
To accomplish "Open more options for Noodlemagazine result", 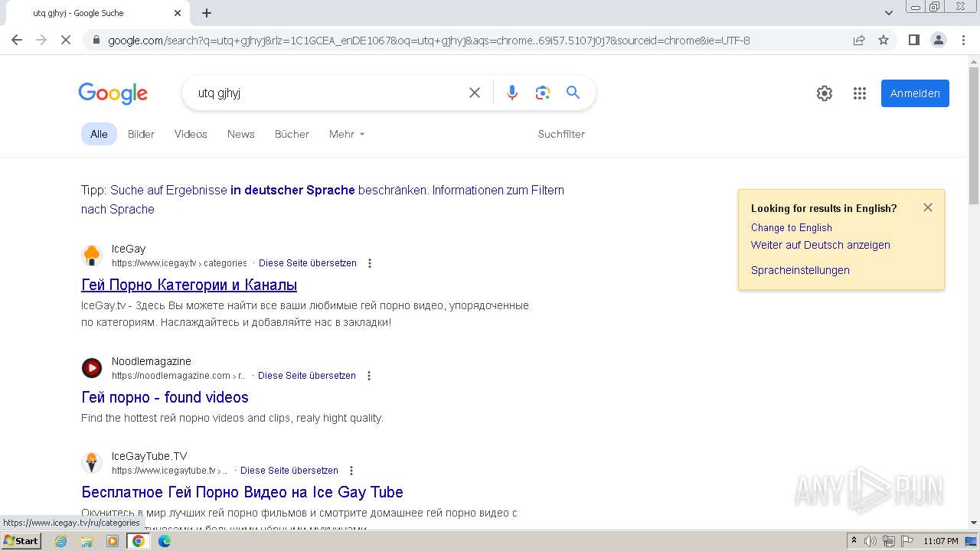I will click(369, 376).
